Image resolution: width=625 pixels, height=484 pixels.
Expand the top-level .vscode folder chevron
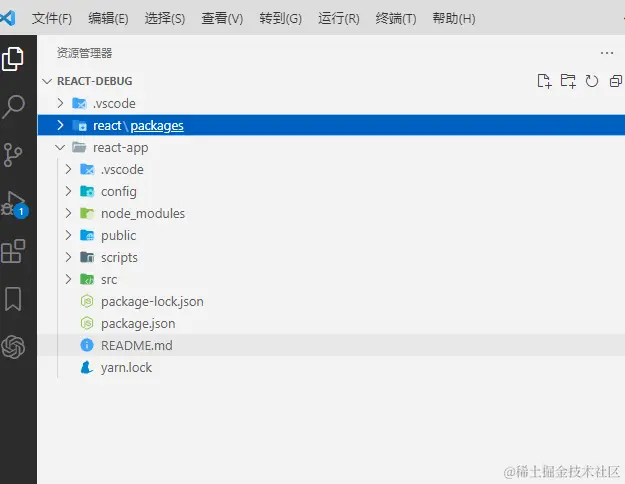60,103
